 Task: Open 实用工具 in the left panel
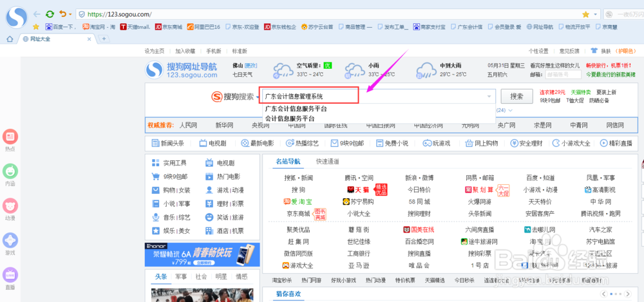pyautogui.click(x=169, y=163)
